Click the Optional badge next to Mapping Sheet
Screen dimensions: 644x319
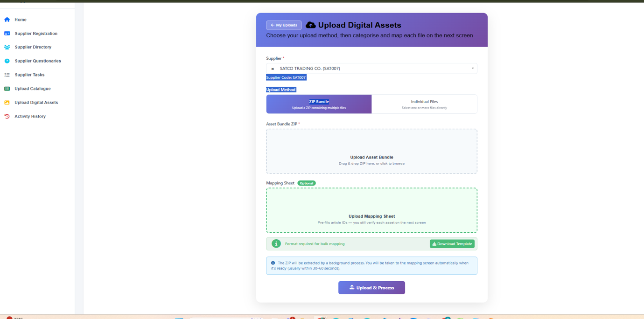tap(307, 183)
